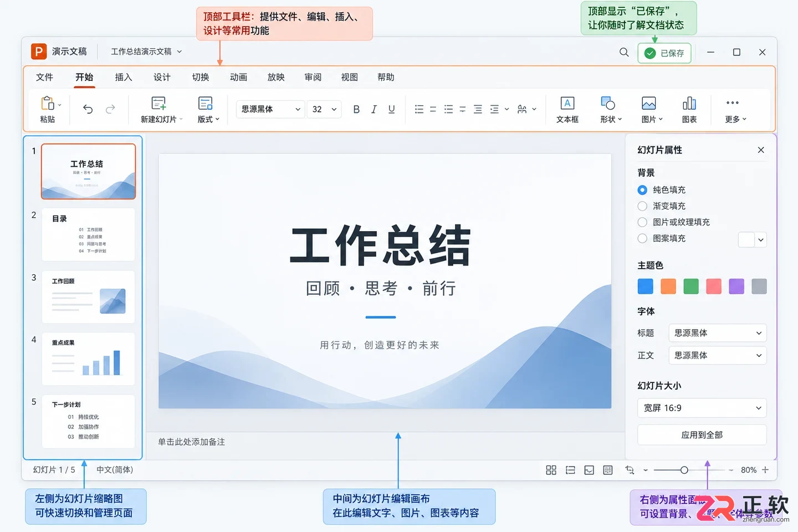Open the background fill color dropdown
Image resolution: width=798 pixels, height=532 pixels.
(x=761, y=240)
